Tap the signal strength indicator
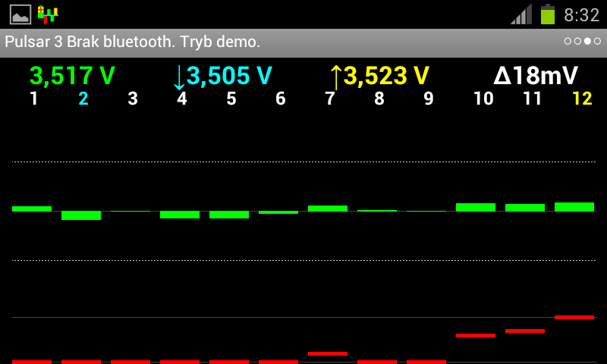Screen dimensions: 607x364 pyautogui.click(x=521, y=14)
